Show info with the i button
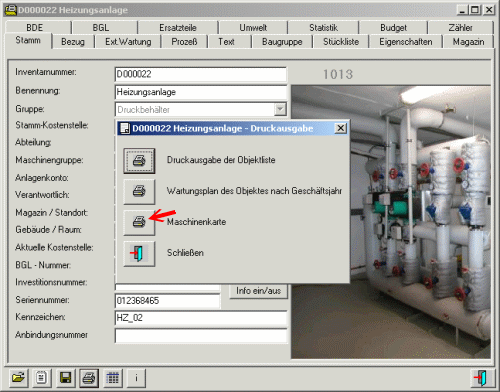The height and width of the screenshot is (392, 500). 136,378
